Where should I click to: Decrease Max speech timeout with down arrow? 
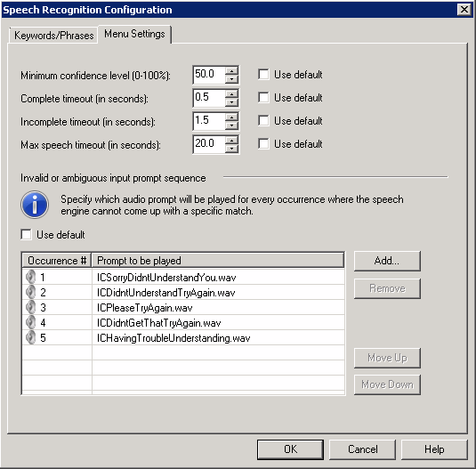232,149
